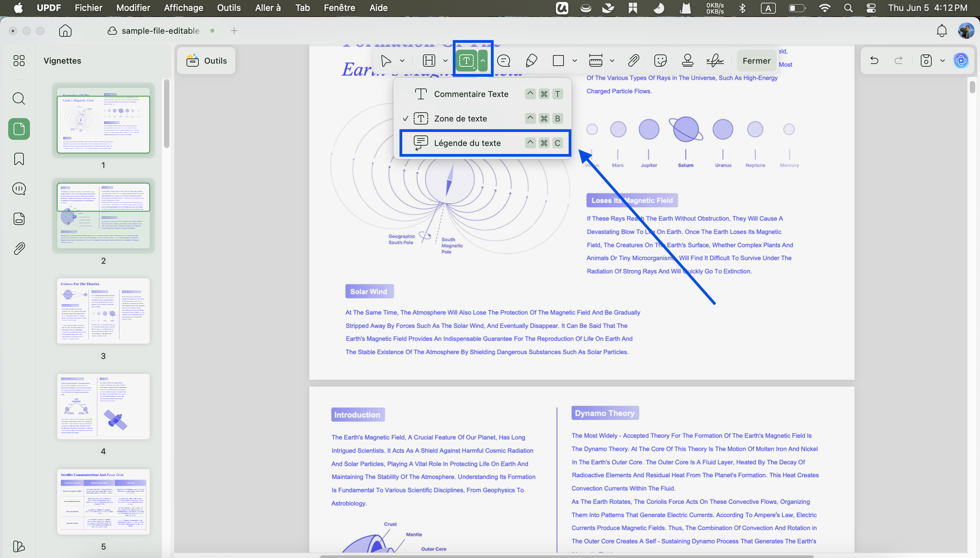Open the comments panel icon in sidebar
Screen dimensions: 980x558
(19, 188)
